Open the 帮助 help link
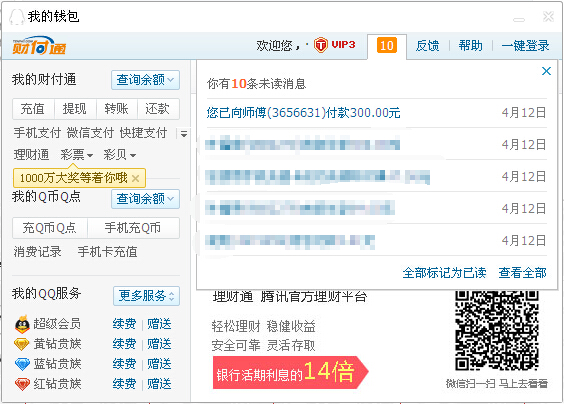 (x=470, y=46)
